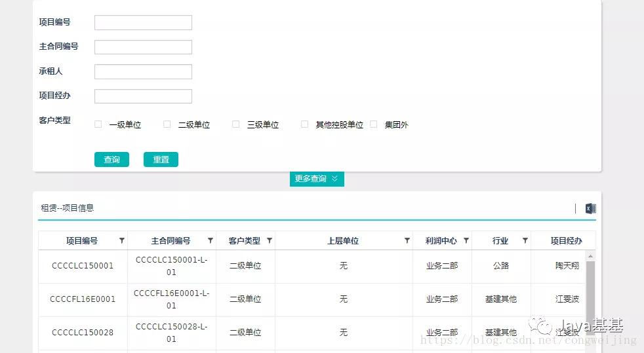
Task: Filter the 利润中心 column
Action: 466,240
